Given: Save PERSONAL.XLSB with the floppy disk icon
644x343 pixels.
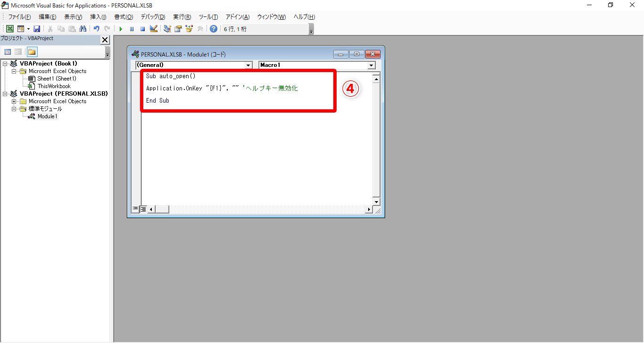Looking at the screenshot, I should (37, 29).
